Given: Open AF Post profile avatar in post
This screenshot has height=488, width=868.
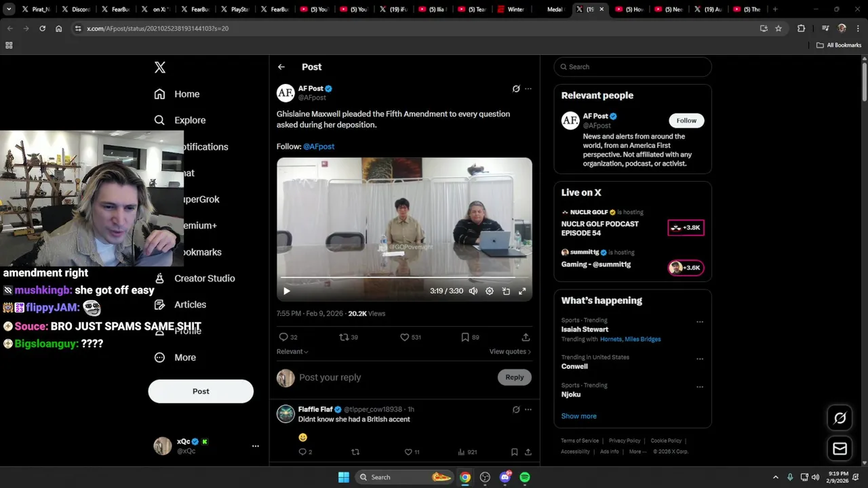Looking at the screenshot, I should pyautogui.click(x=285, y=93).
